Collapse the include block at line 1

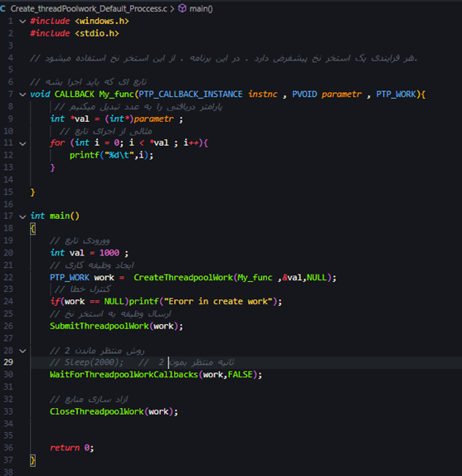point(22,22)
